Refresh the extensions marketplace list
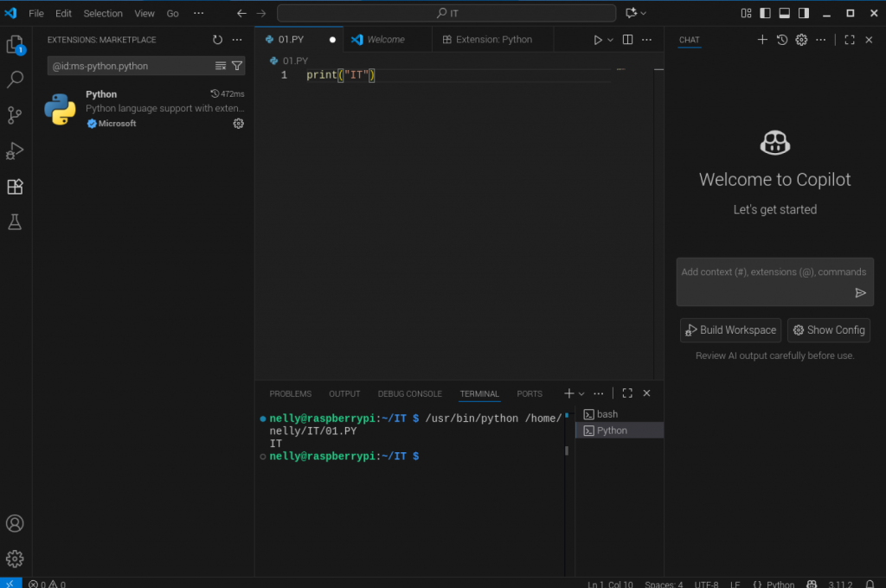 coord(217,40)
